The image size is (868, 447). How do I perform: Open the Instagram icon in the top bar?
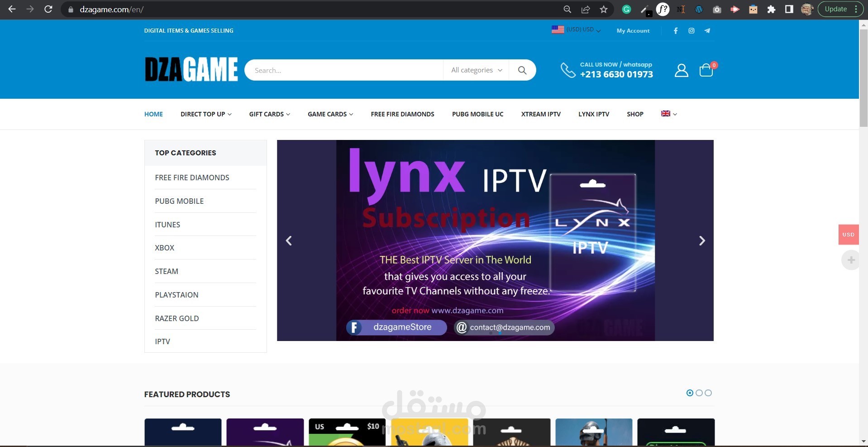coord(692,31)
